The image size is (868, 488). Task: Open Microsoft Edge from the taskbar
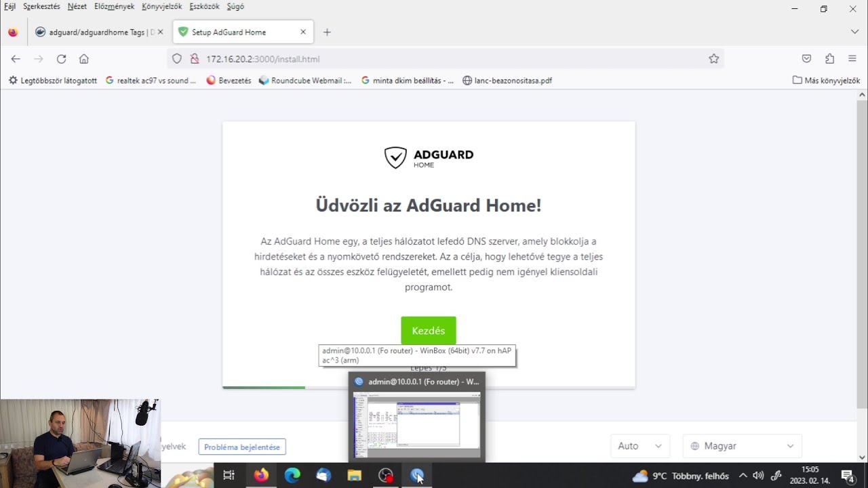click(292, 476)
